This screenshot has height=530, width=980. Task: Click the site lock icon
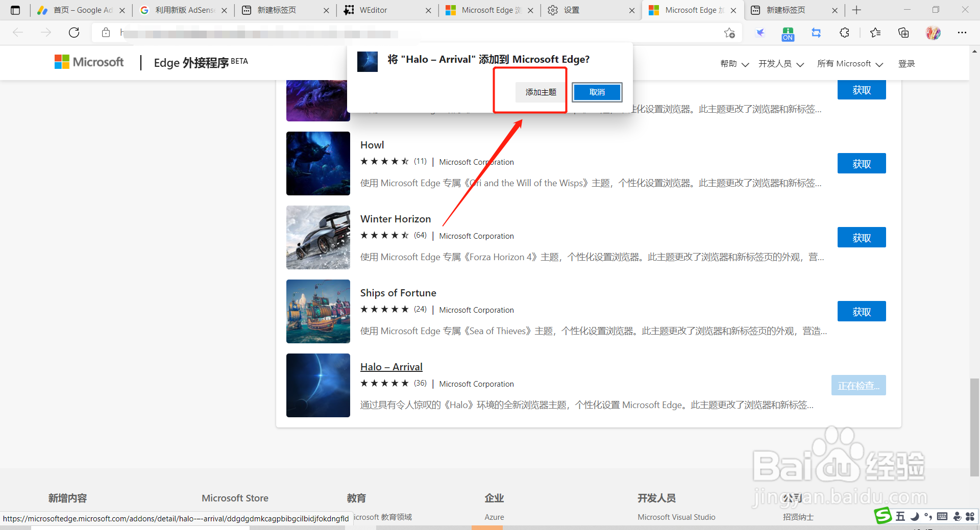[106, 33]
